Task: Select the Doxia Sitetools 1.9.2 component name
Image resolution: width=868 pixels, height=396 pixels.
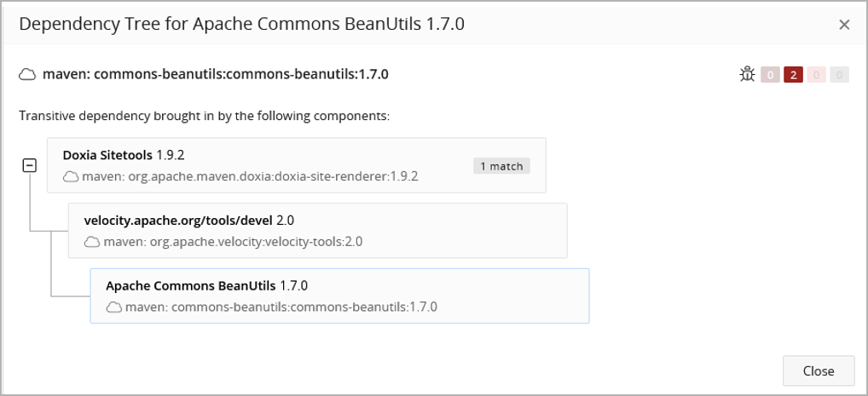Action: tap(124, 155)
